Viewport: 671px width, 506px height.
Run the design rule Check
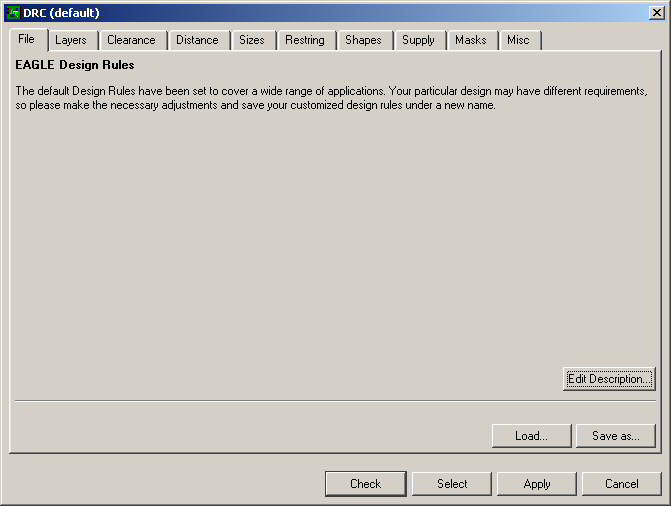click(365, 484)
